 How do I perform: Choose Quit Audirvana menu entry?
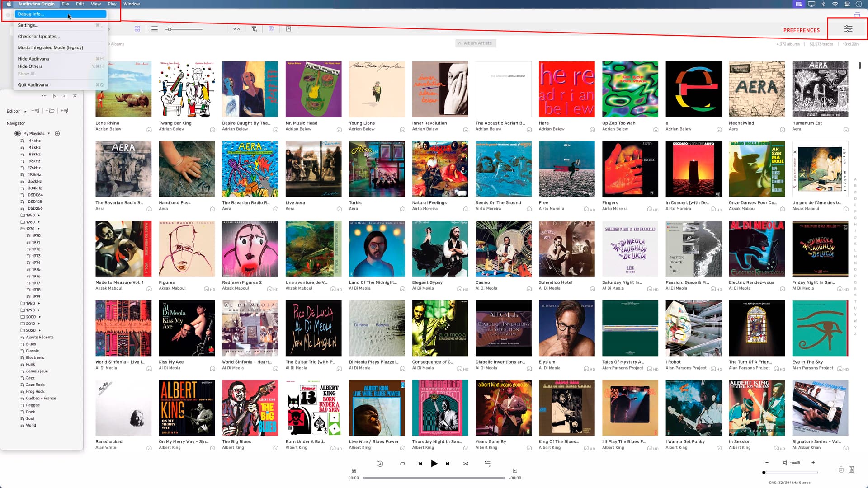61,85
